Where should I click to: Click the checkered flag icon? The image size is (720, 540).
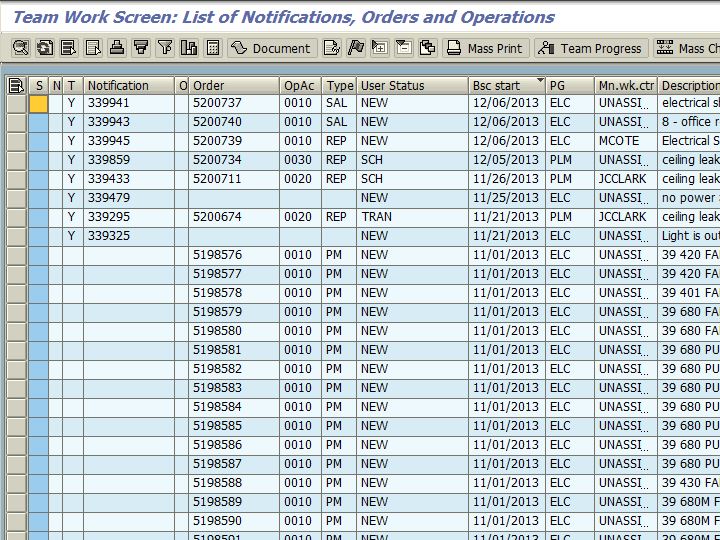pos(356,48)
